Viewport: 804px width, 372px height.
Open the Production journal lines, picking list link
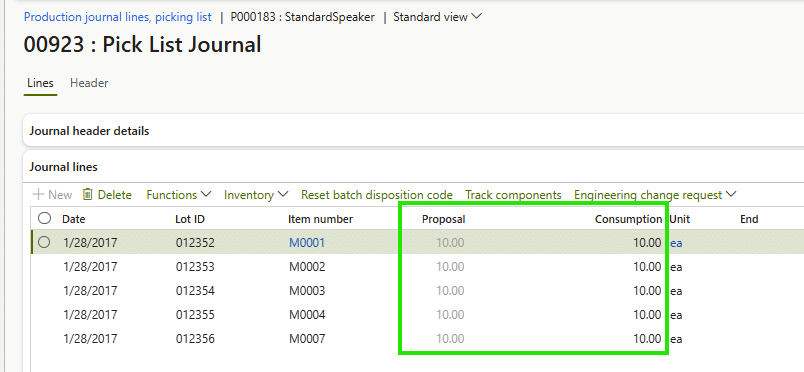[x=118, y=17]
